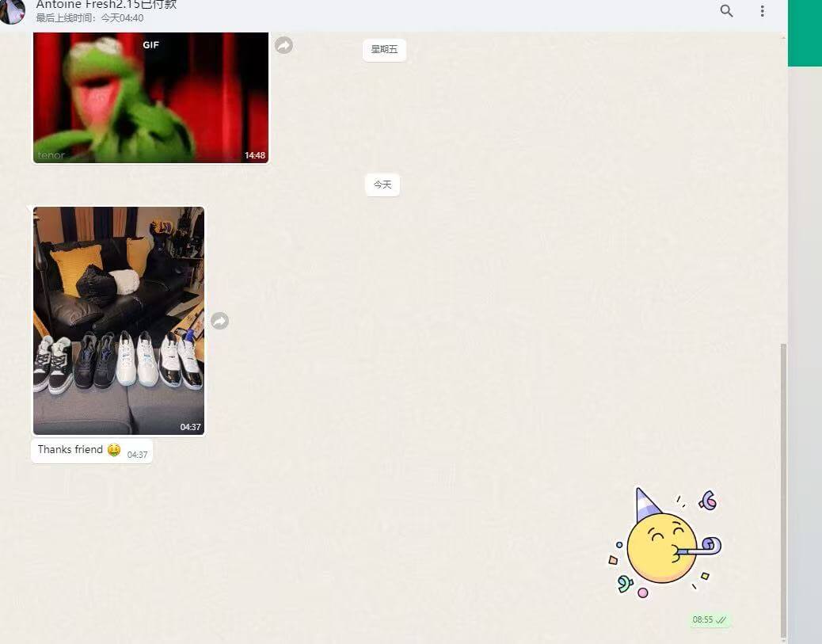Screen dimensions: 822x644
Task: Click the last seen 今天04:40 text
Action: 89,18
